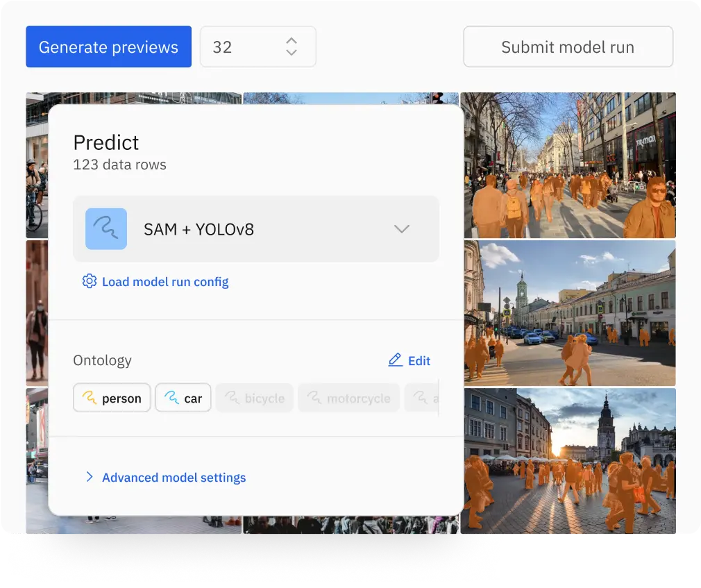Viewport: 701px width, 588px height.
Task: Expand the Advanced model settings chevron
Action: click(x=90, y=477)
